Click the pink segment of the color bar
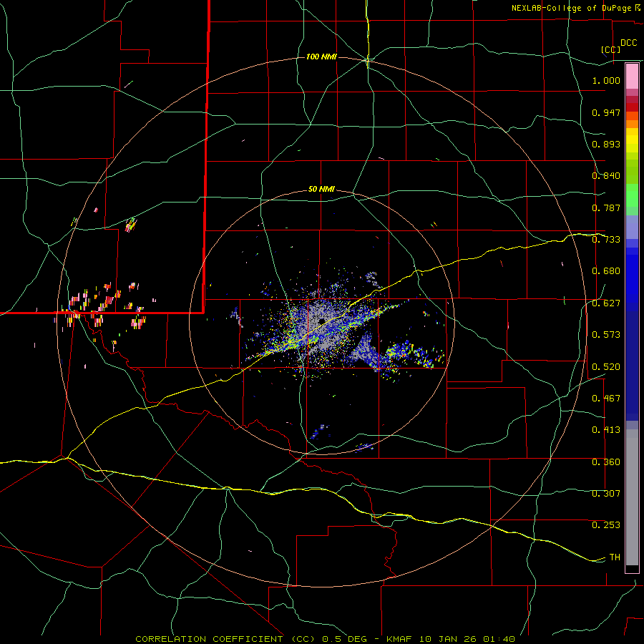This screenshot has width=644, height=644. 632,77
